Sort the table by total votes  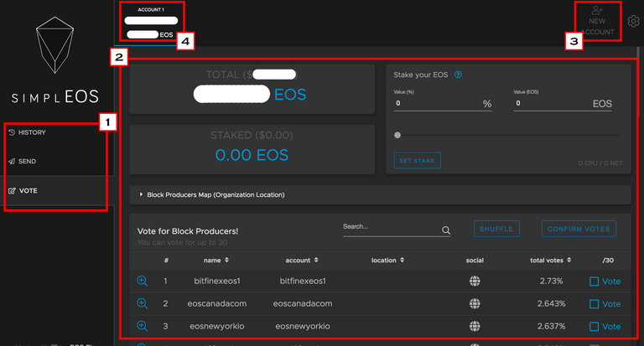point(550,261)
